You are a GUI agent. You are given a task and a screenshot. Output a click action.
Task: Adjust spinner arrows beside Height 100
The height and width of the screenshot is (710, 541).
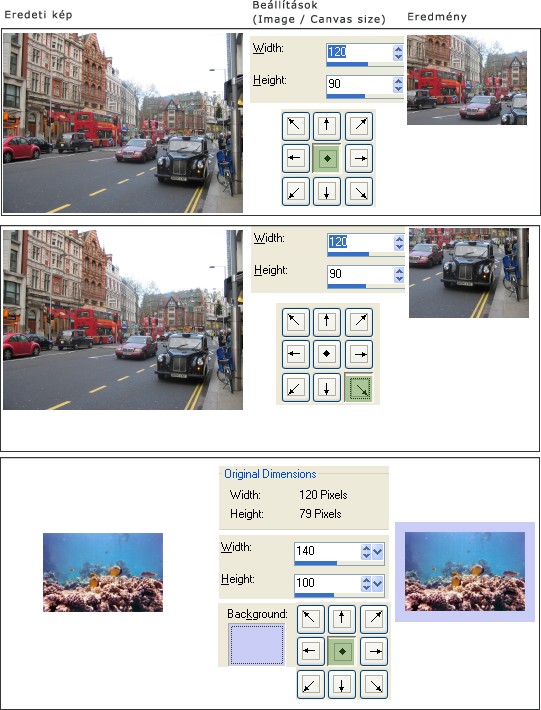point(366,584)
